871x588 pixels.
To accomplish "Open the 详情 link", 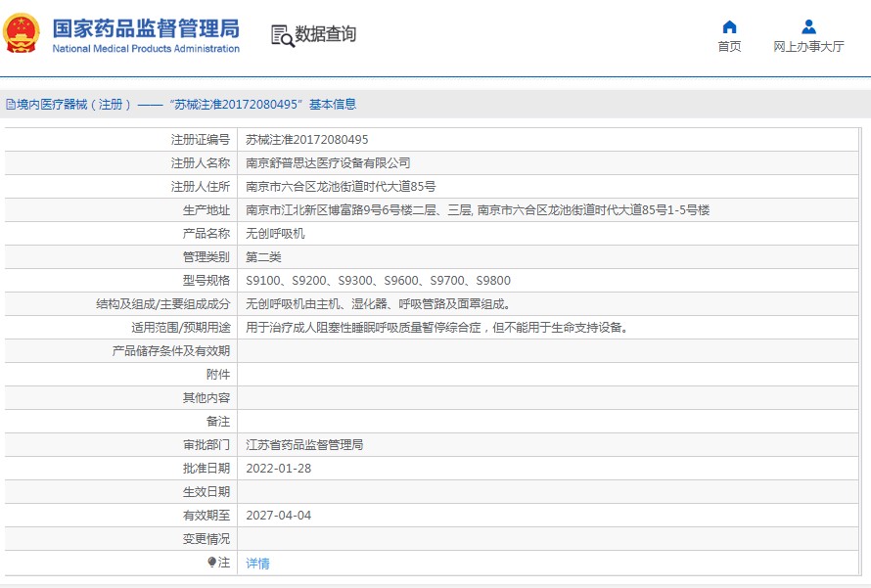I will [x=257, y=563].
